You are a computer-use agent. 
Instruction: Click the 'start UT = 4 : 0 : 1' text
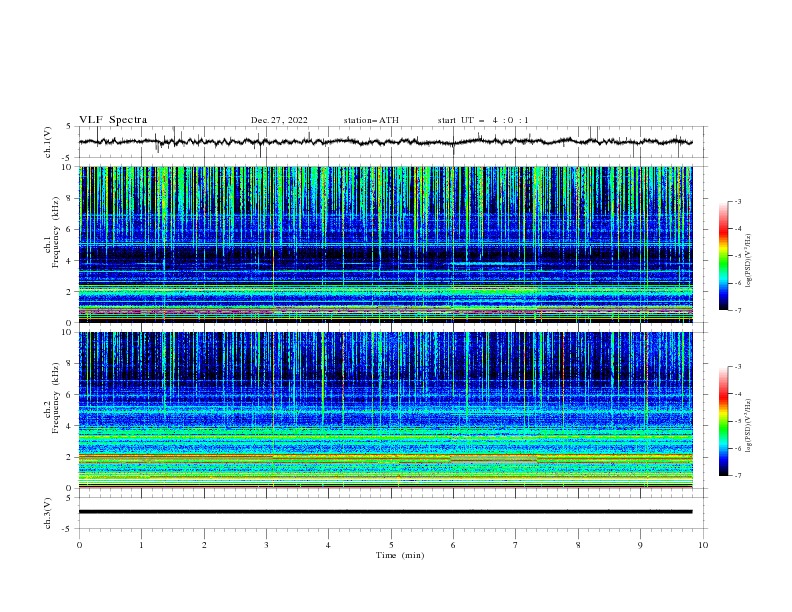tap(483, 120)
